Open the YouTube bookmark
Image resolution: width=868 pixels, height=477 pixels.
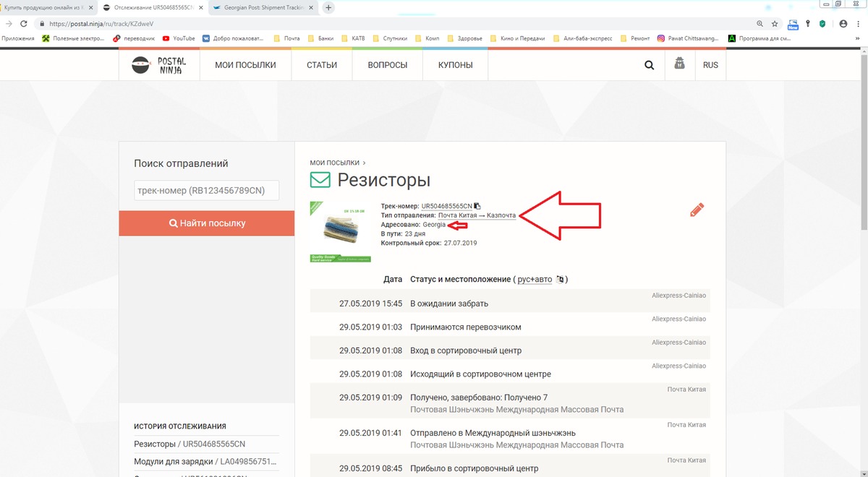point(179,38)
